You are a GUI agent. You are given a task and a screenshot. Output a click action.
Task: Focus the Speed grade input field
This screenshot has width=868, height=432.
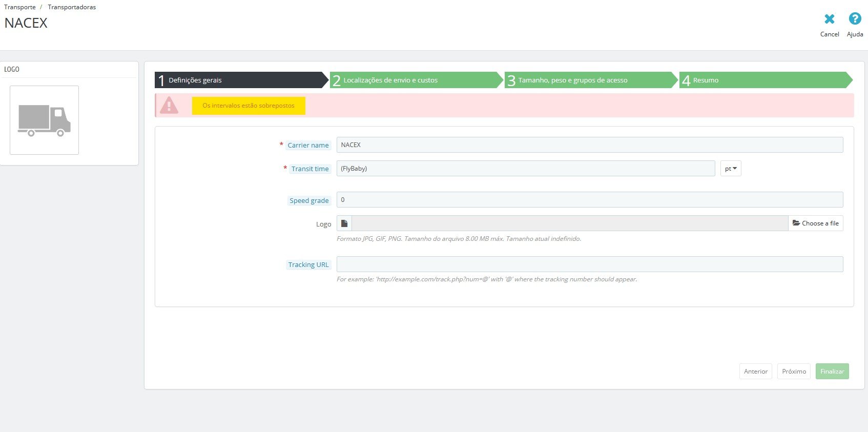[x=590, y=200]
